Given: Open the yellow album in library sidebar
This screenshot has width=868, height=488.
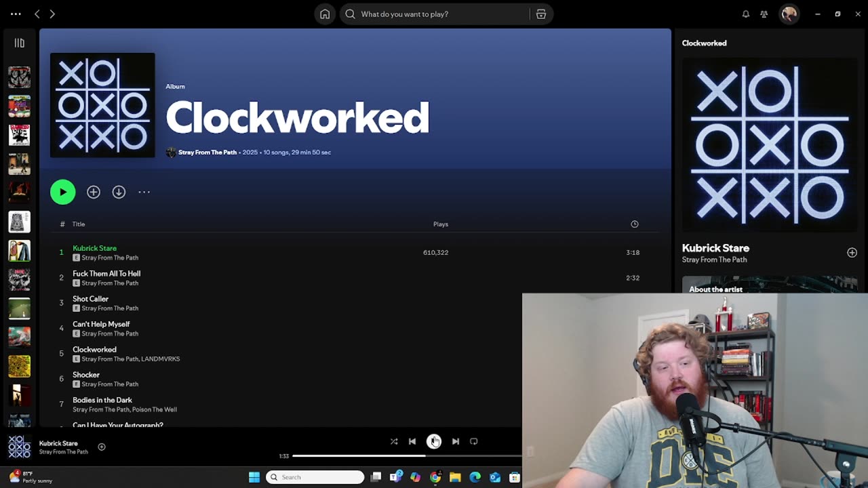Looking at the screenshot, I should pyautogui.click(x=19, y=367).
